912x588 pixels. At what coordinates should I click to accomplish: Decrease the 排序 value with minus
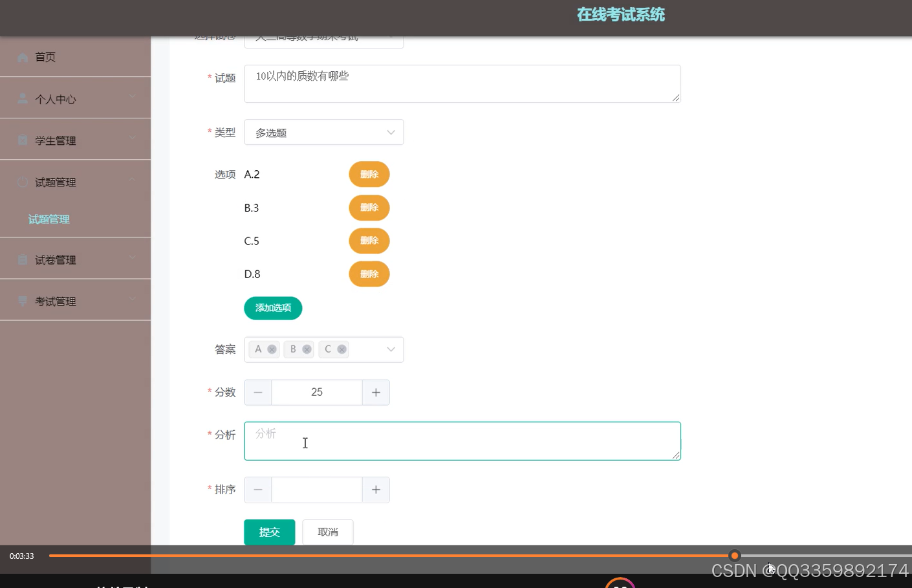[x=258, y=490]
